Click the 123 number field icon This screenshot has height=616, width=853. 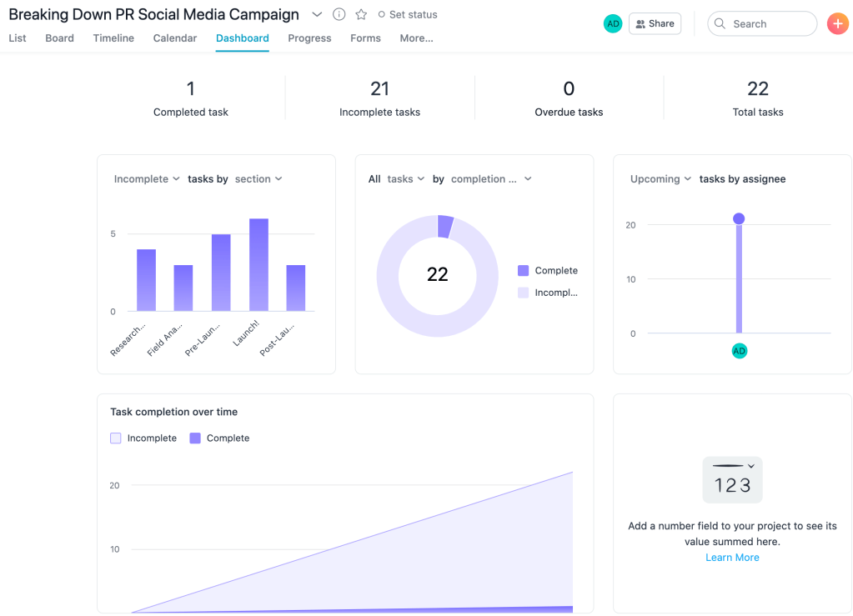click(x=732, y=480)
